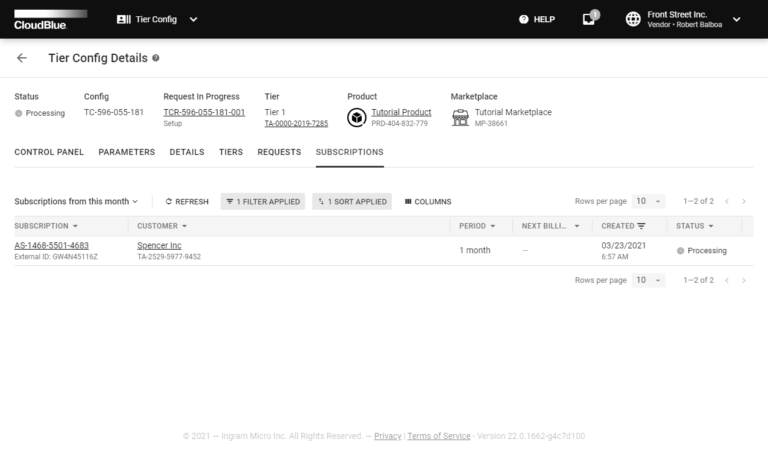Viewport: 768px width, 457px height.
Task: Click the 1 month period cell
Action: 475,250
